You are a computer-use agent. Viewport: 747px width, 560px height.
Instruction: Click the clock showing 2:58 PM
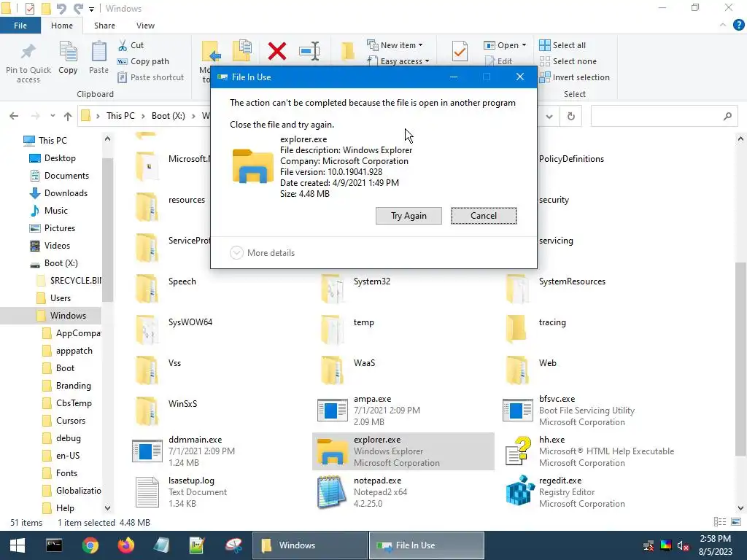click(x=715, y=539)
